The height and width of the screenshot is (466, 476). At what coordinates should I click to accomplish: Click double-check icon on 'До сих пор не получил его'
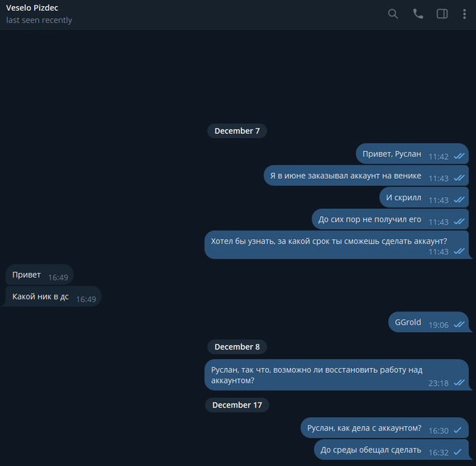click(x=459, y=222)
